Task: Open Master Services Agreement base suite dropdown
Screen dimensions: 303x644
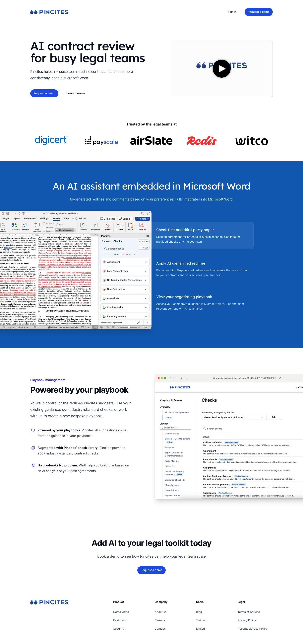Action: (233, 417)
